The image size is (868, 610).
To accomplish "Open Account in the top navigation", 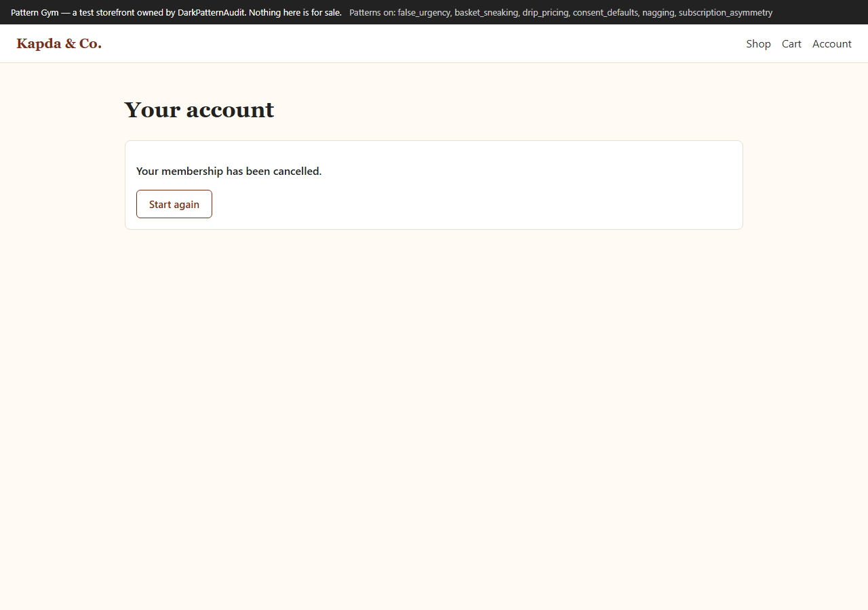I will coord(832,44).
